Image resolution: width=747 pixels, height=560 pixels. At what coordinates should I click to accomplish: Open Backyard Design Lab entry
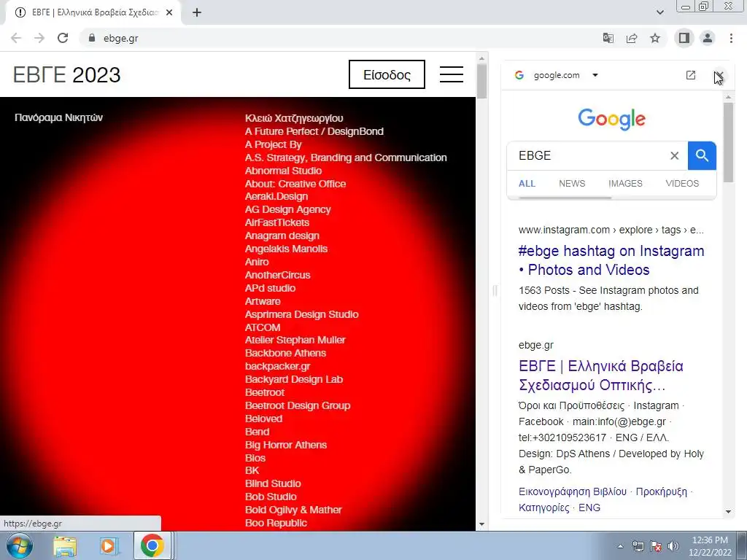[x=294, y=379]
